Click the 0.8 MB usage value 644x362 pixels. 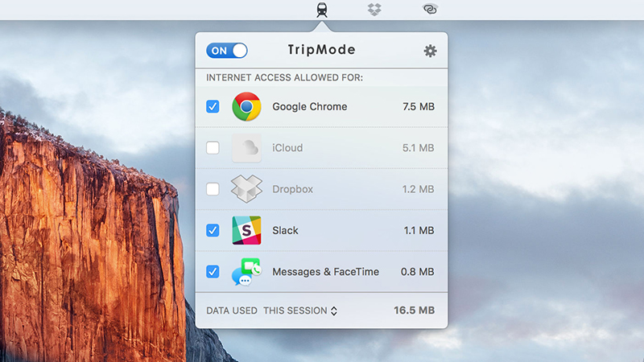(417, 272)
